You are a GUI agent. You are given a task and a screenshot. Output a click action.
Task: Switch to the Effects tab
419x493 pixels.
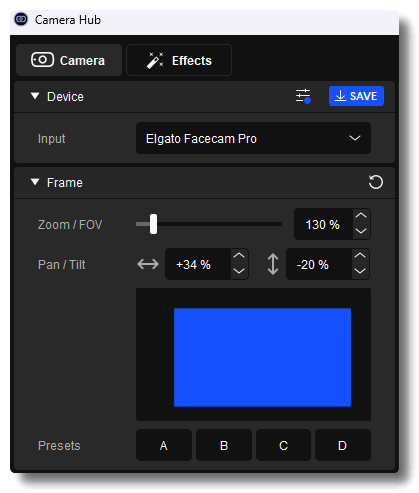(x=179, y=60)
